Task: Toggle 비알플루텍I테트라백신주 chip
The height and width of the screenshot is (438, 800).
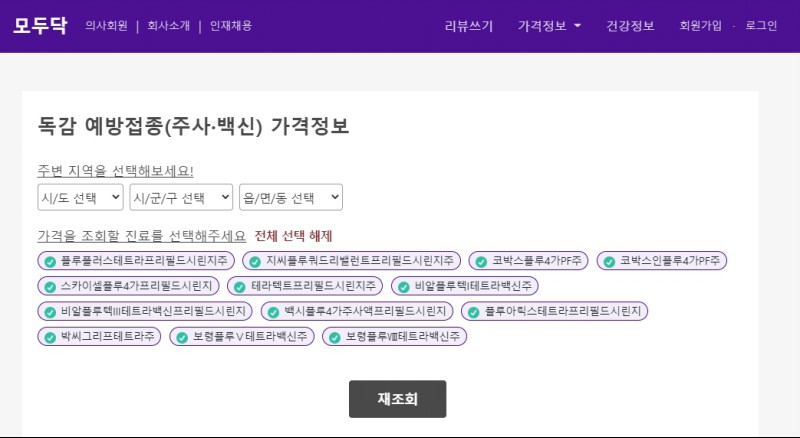Action: click(464, 286)
